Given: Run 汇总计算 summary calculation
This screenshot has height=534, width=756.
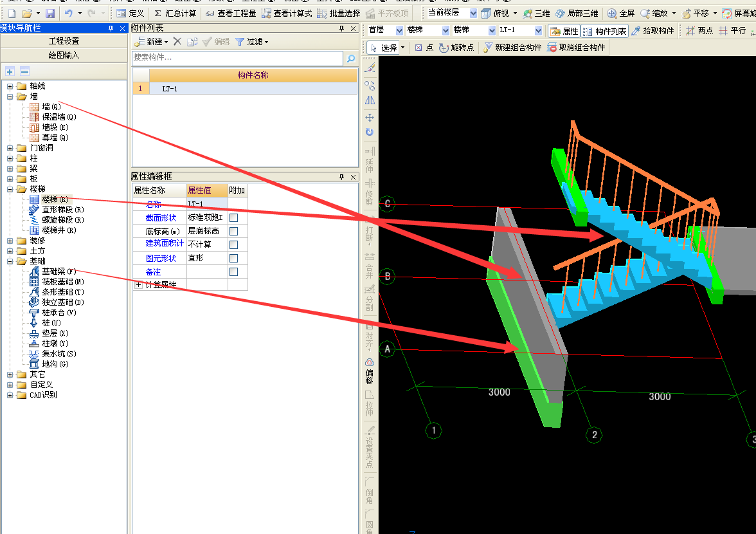Looking at the screenshot, I should [175, 14].
